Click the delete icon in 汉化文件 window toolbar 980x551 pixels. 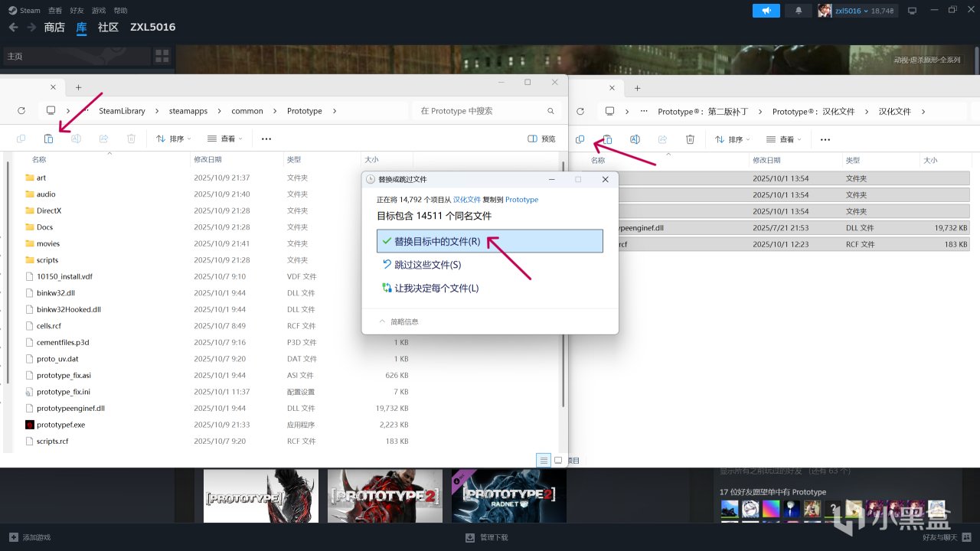tap(690, 139)
